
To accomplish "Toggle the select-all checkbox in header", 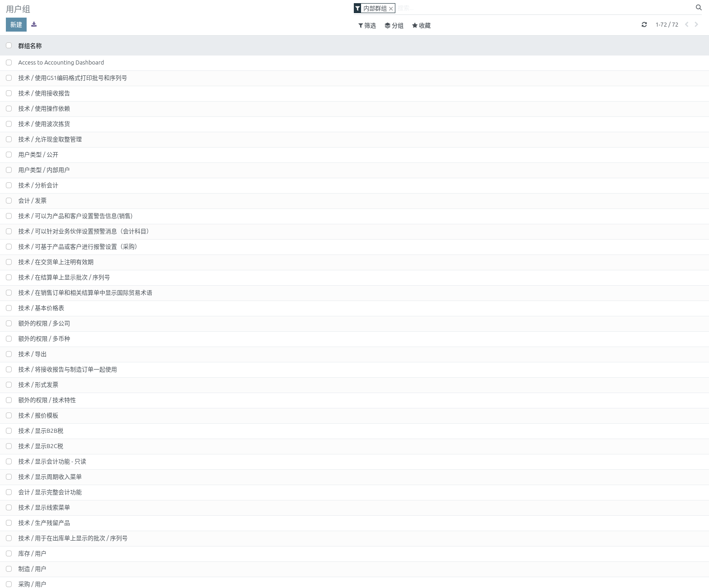I will [9, 46].
